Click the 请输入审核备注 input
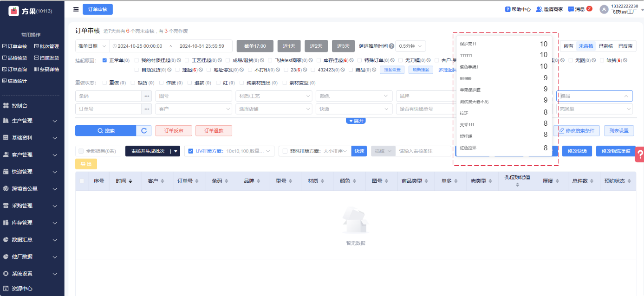 pos(423,151)
